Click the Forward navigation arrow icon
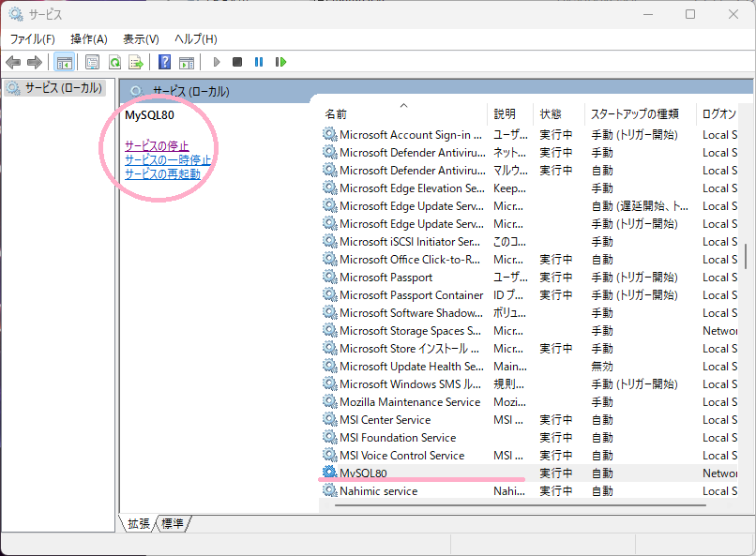This screenshot has height=556, width=756. click(x=36, y=62)
